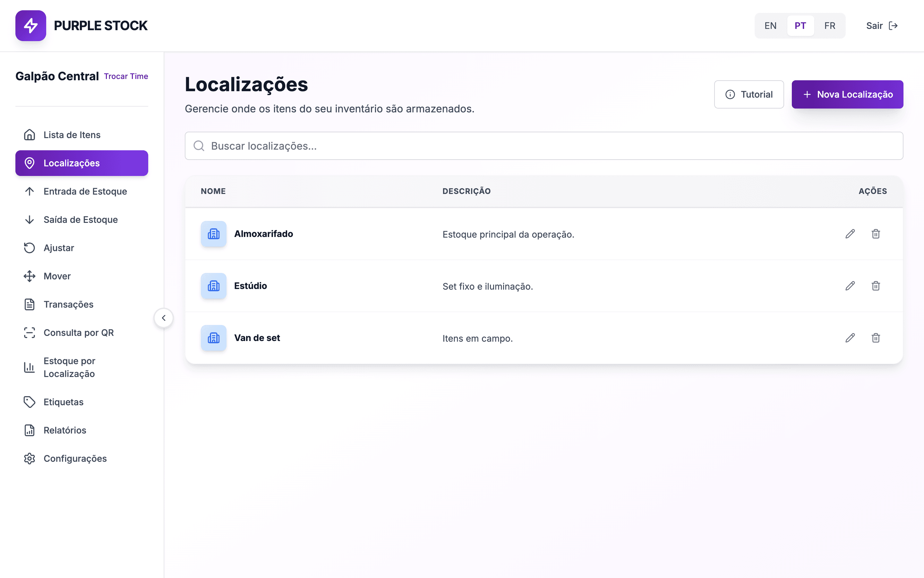924x578 pixels.
Task: Click the building icon beside Estúdio
Action: click(213, 286)
